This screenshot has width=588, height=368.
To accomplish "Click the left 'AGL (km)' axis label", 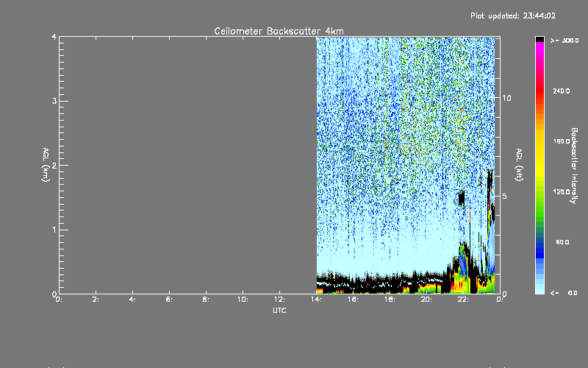I will tap(46, 165).
